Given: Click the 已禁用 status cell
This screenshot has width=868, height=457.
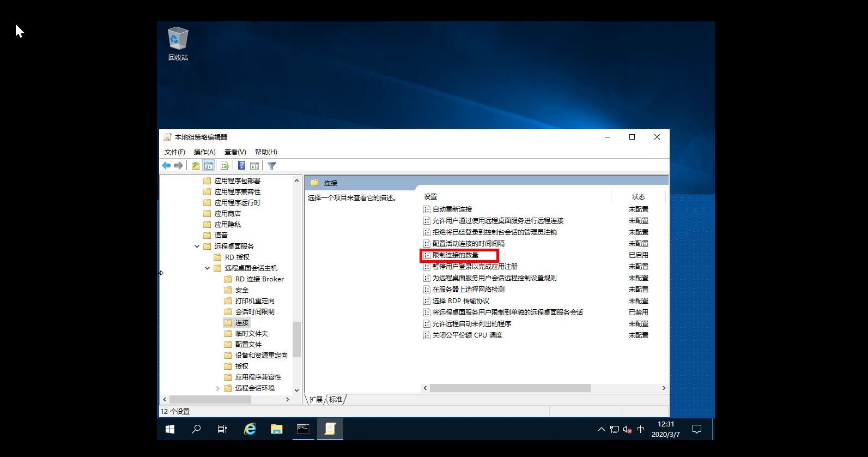Looking at the screenshot, I should click(639, 312).
